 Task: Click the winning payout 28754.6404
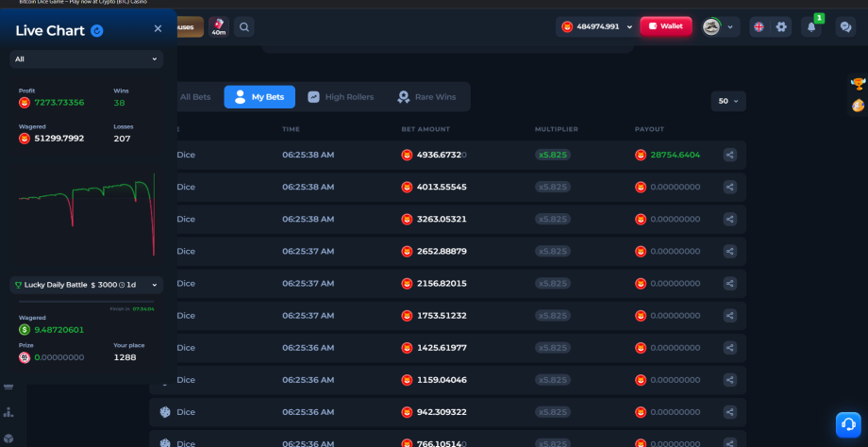[x=675, y=155]
